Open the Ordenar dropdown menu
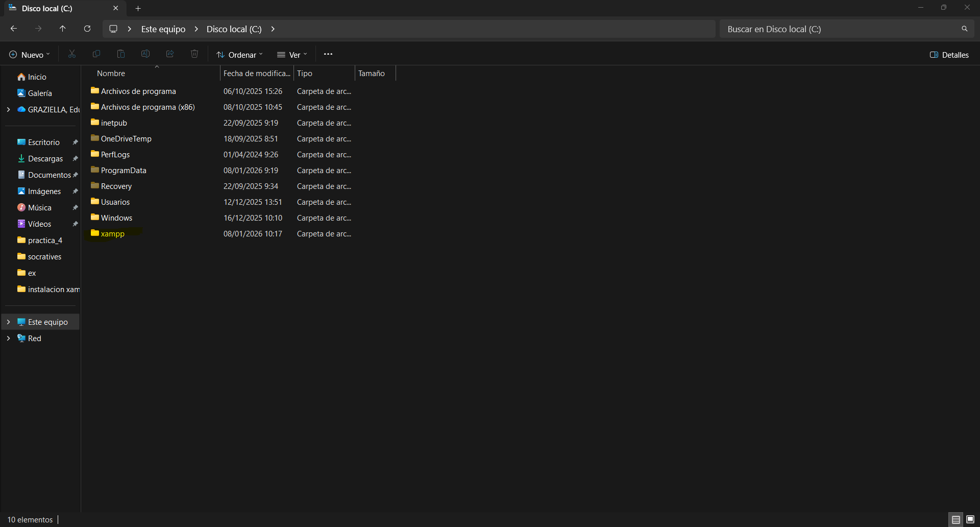 tap(239, 55)
